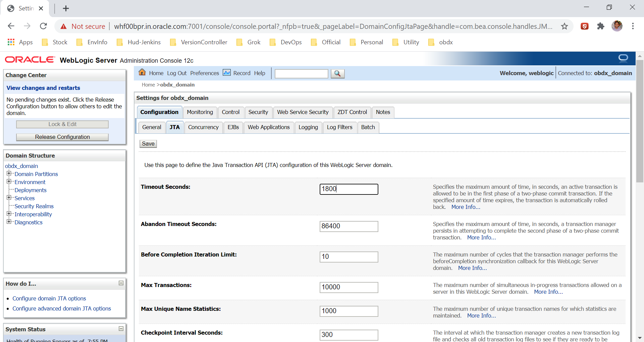This screenshot has height=342, width=644.
Task: Select the Log Filters subtab
Action: coord(339,127)
